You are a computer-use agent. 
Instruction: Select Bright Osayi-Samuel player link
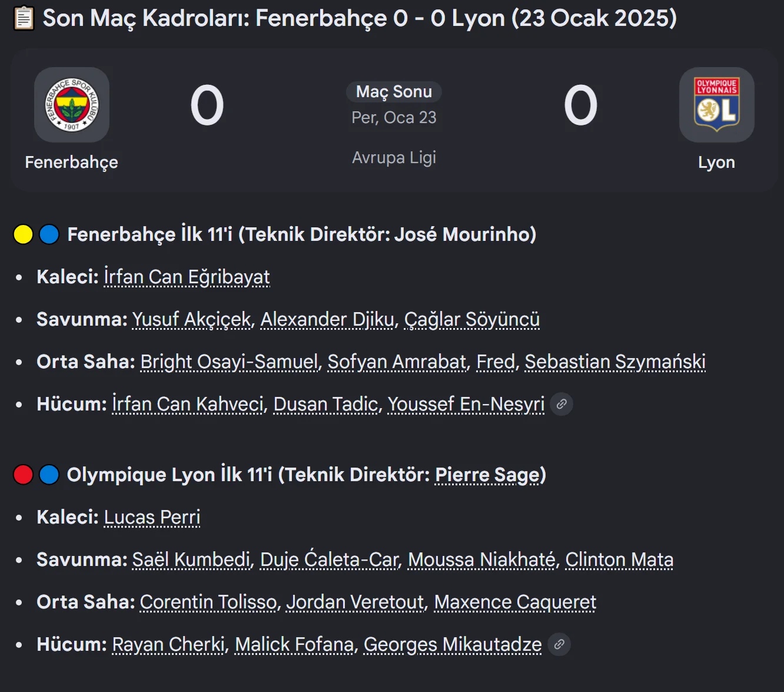point(230,362)
